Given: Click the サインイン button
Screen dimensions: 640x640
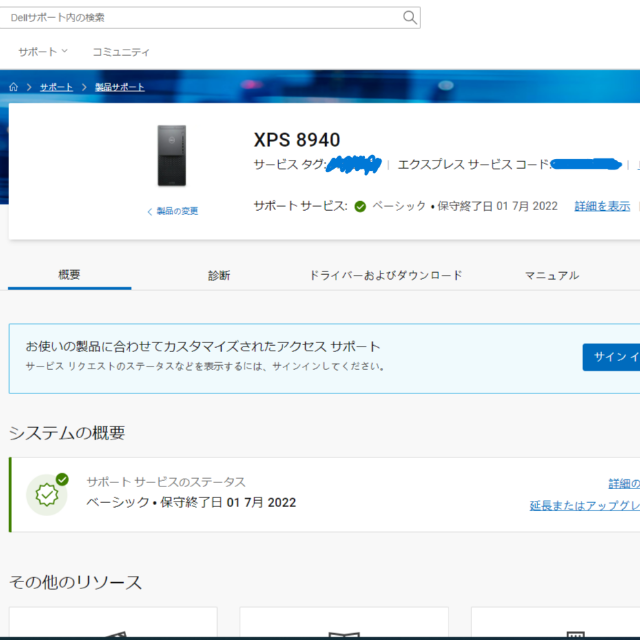Looking at the screenshot, I should click(x=611, y=357).
